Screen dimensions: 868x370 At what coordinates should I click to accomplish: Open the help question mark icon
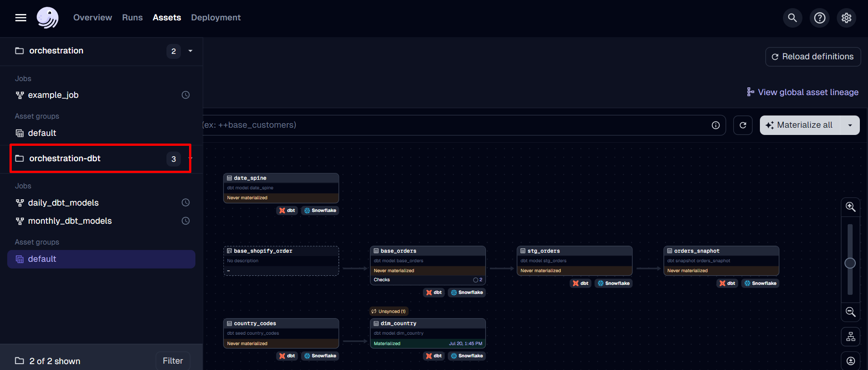coord(819,18)
